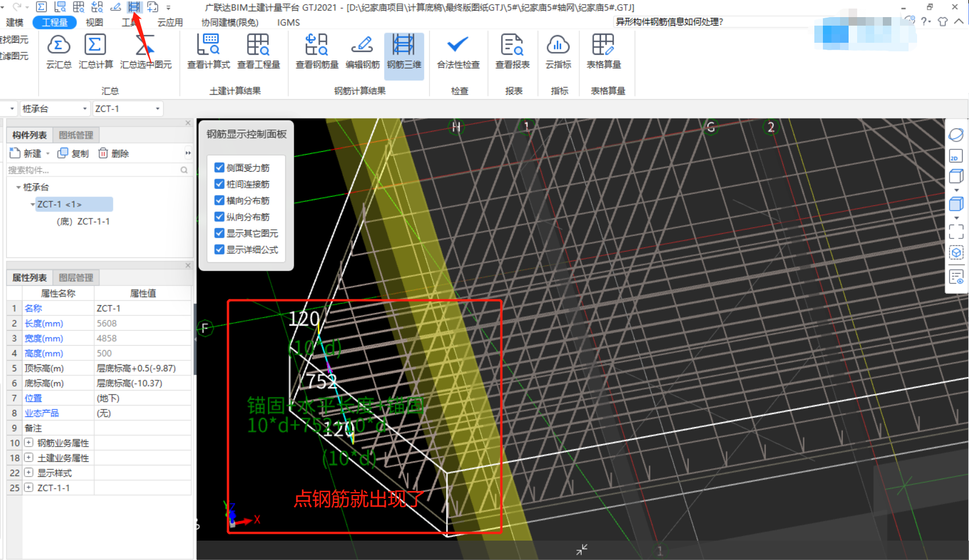Viewport: 969px width, 560px height.
Task: Select (底) ZCT-1-1 tree item
Action: (x=83, y=221)
